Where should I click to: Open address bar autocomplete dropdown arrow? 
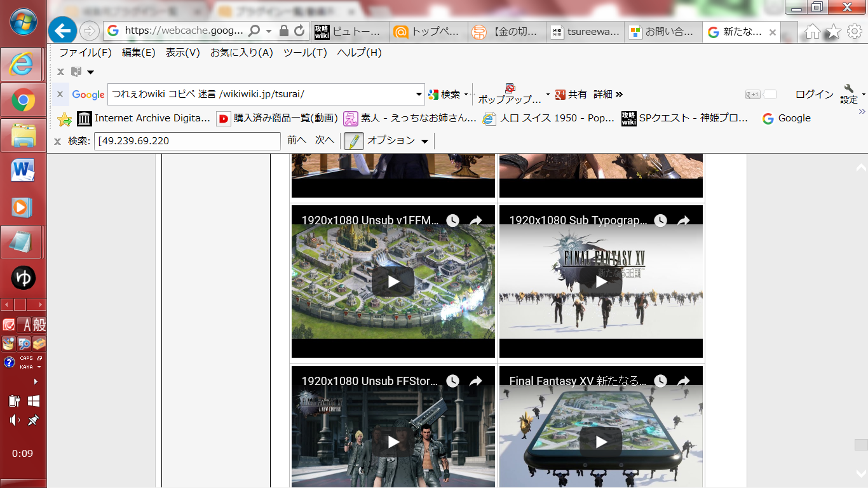coord(269,31)
